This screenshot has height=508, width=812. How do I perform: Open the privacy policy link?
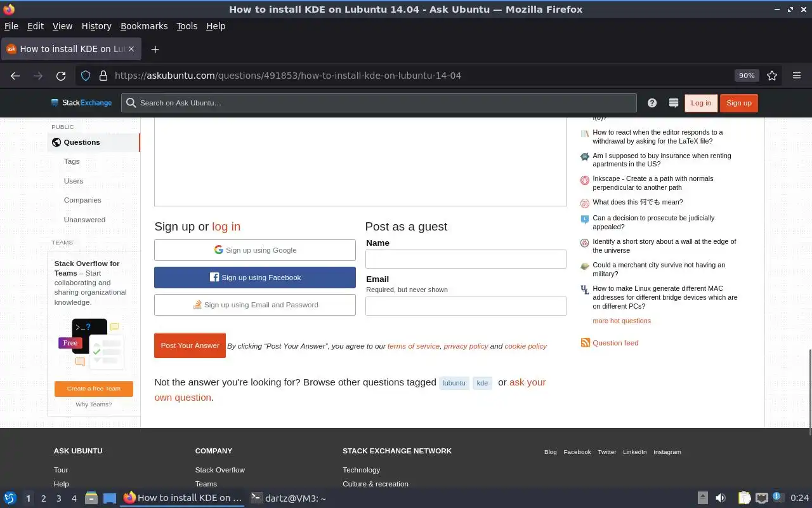[466, 346]
